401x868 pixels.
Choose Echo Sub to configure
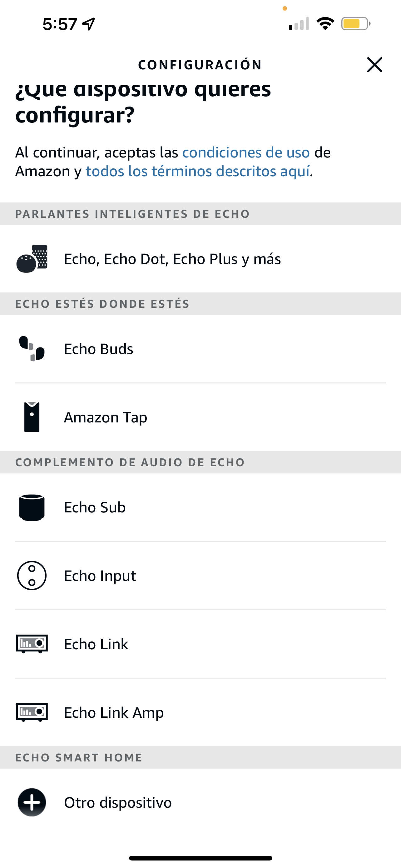tap(95, 507)
